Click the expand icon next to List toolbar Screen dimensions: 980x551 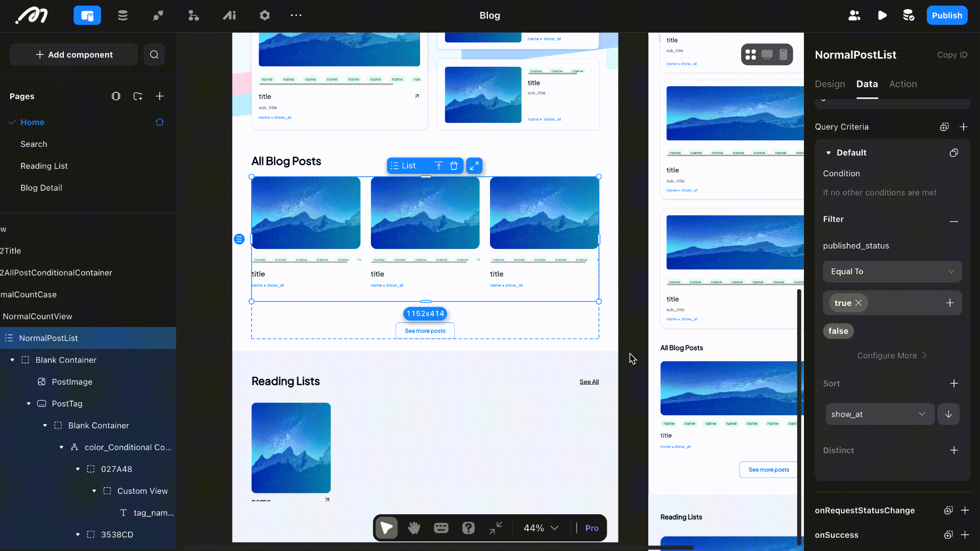(474, 166)
